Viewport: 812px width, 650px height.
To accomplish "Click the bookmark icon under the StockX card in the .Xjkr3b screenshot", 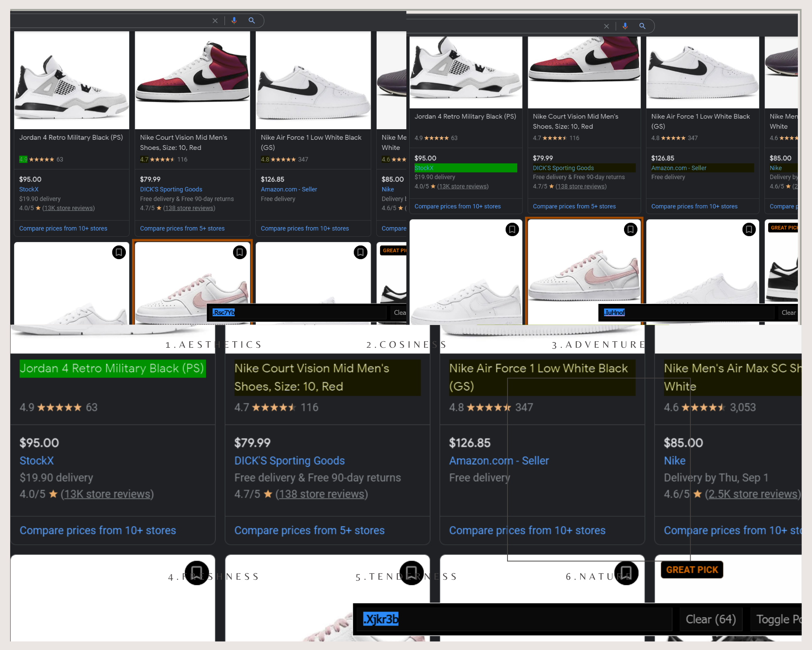I will 197,573.
